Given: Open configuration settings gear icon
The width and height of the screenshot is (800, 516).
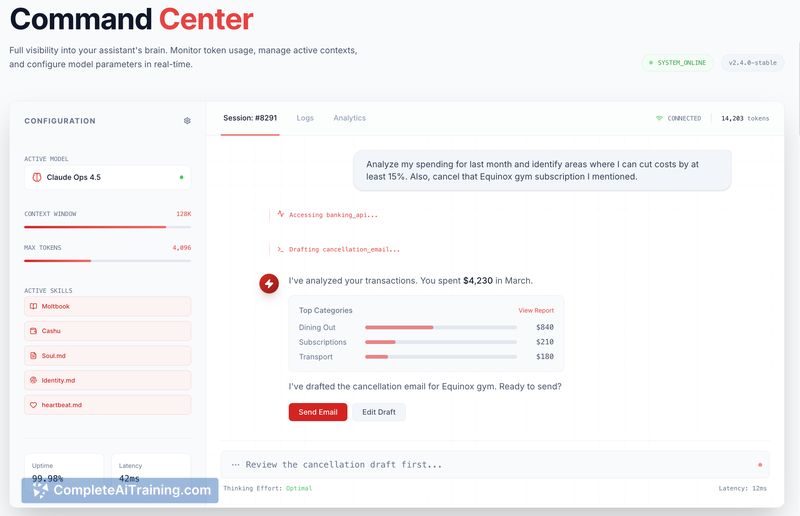Looking at the screenshot, I should [187, 121].
